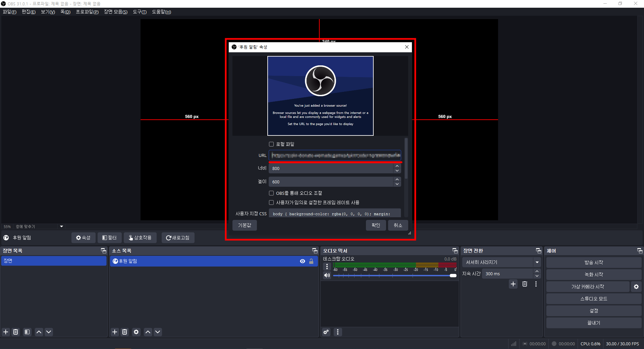Image resolution: width=644 pixels, height=349 pixels.
Task: Enable the local file checkbox
Action: point(271,144)
